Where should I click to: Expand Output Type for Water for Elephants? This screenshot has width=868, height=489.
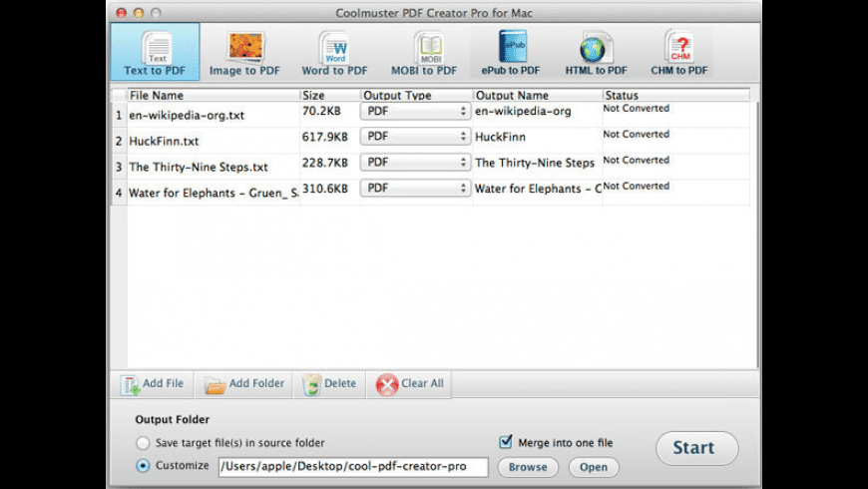[x=415, y=189]
